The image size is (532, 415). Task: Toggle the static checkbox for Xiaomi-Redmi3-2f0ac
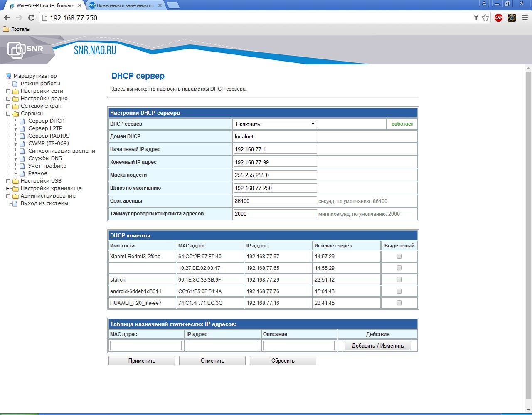399,256
